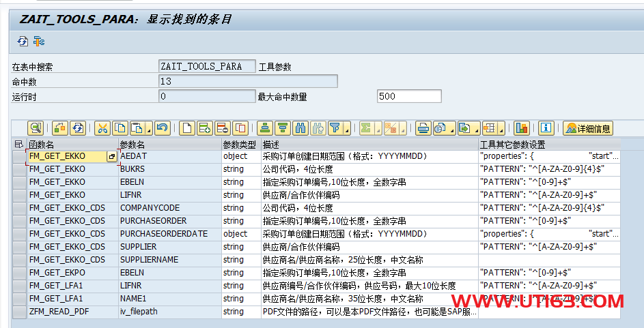Open value help on FM_GET_EKKO cell
The height and width of the screenshot is (328, 644).
(112, 157)
